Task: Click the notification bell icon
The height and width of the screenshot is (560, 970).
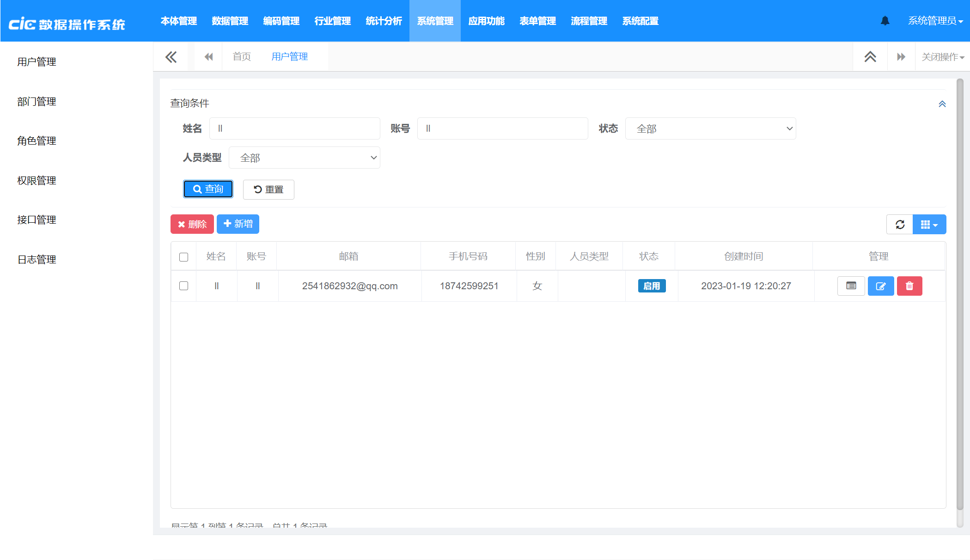Action: tap(885, 21)
